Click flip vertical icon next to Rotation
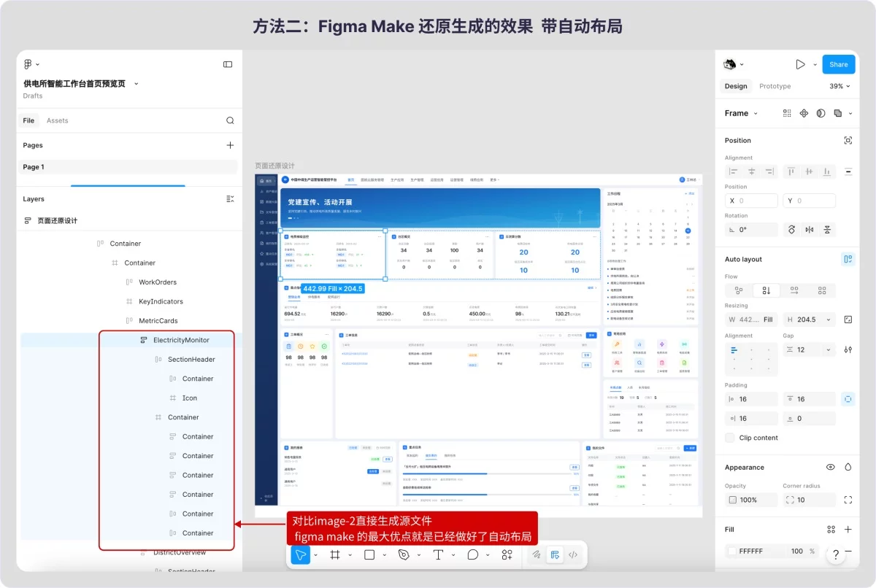 (827, 229)
